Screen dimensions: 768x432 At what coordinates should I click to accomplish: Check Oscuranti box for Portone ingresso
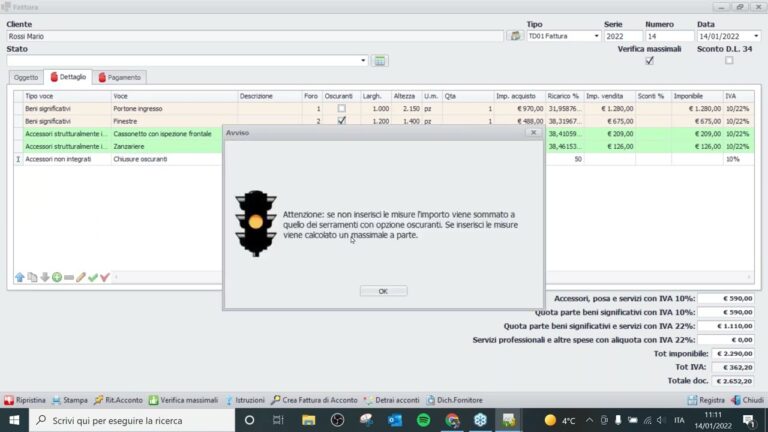pos(341,108)
